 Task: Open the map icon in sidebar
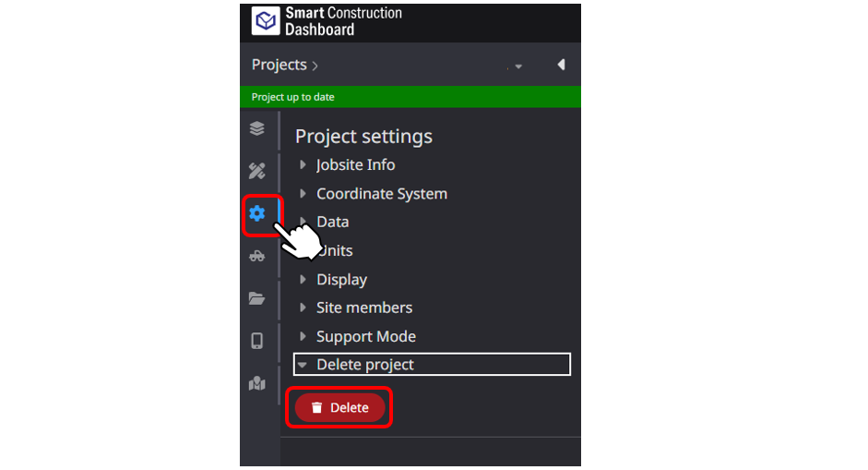coord(256,383)
